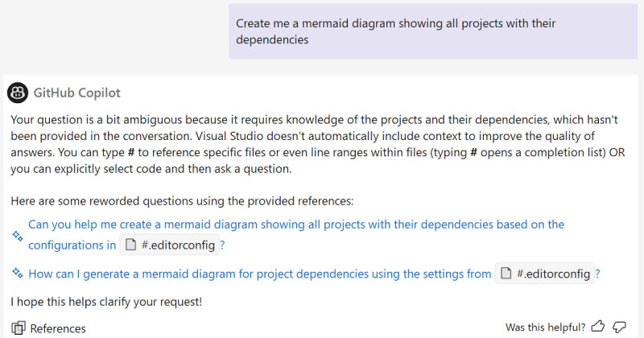The image size is (644, 338).
Task: Click the References stacked-documents icon
Action: (x=18, y=328)
